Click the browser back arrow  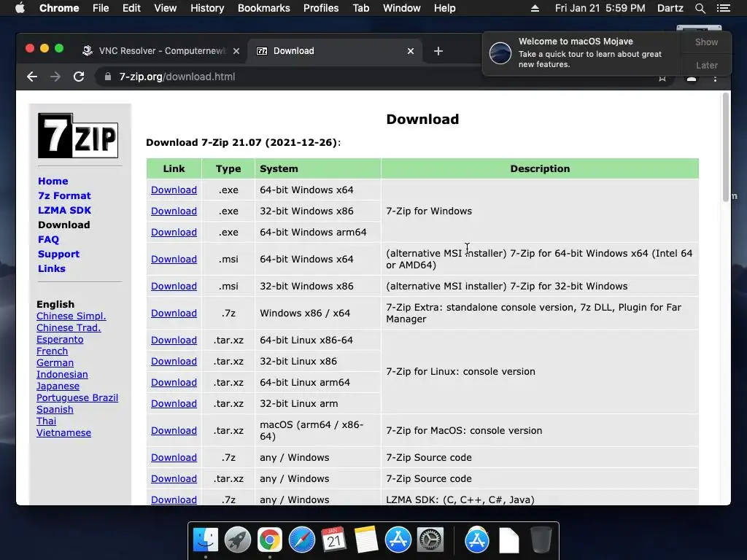[x=32, y=77]
